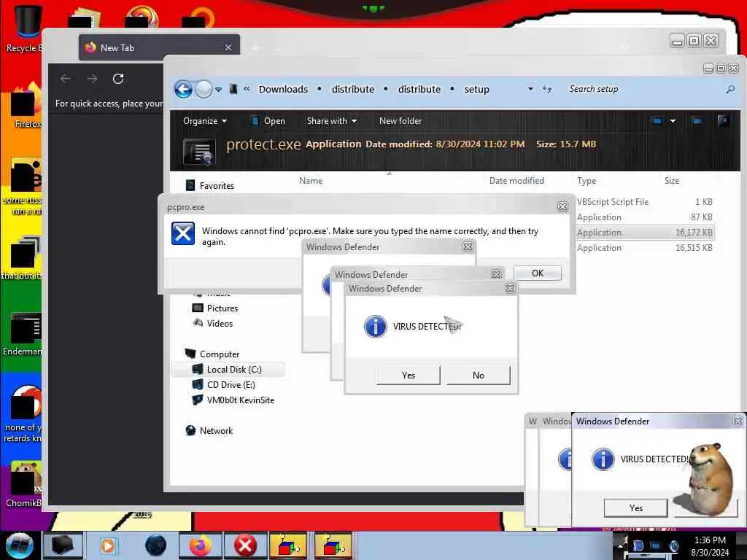This screenshot has width=747, height=560.
Task: Sort by the Type column header
Action: coord(587,181)
